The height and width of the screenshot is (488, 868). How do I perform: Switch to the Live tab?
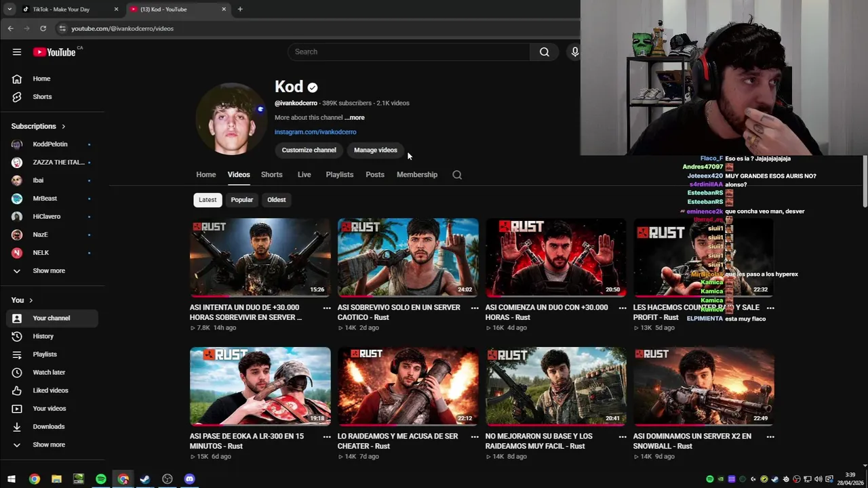click(x=304, y=175)
